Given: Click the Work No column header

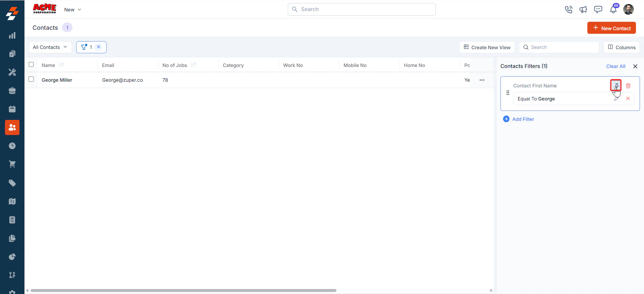Looking at the screenshot, I should click(x=293, y=65).
